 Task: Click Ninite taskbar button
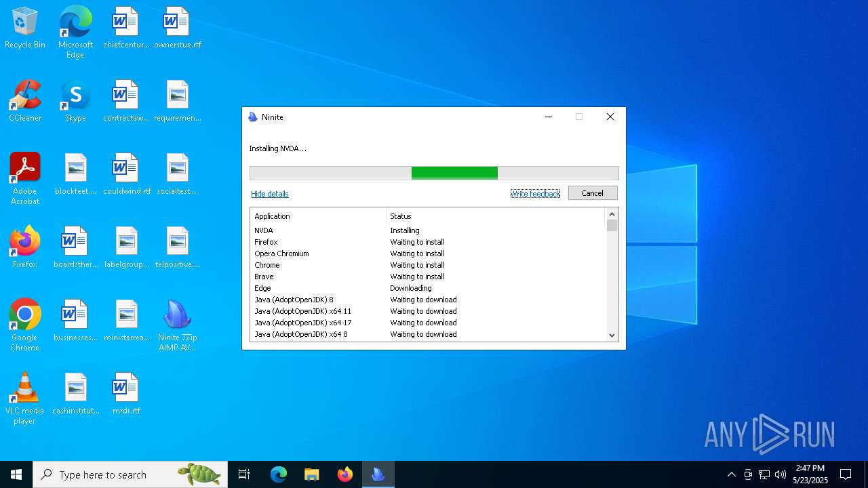[x=378, y=474]
